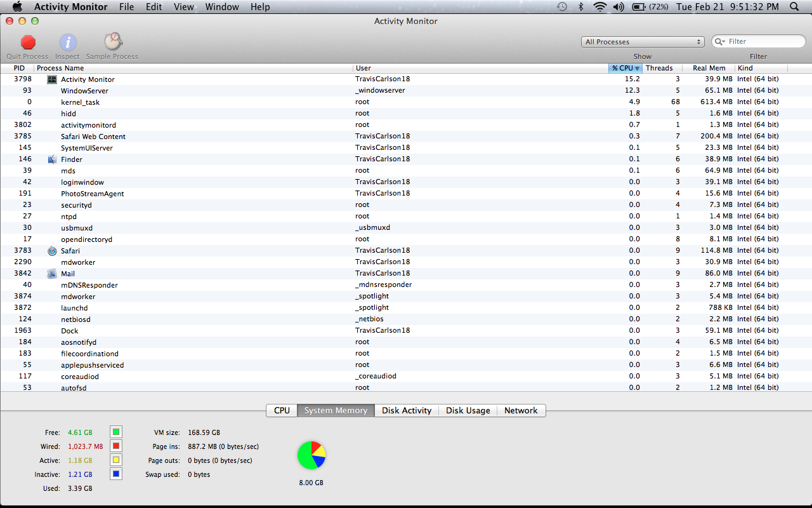Open the Activity Monitor application menu
The height and width of the screenshot is (508, 812).
coord(71,7)
